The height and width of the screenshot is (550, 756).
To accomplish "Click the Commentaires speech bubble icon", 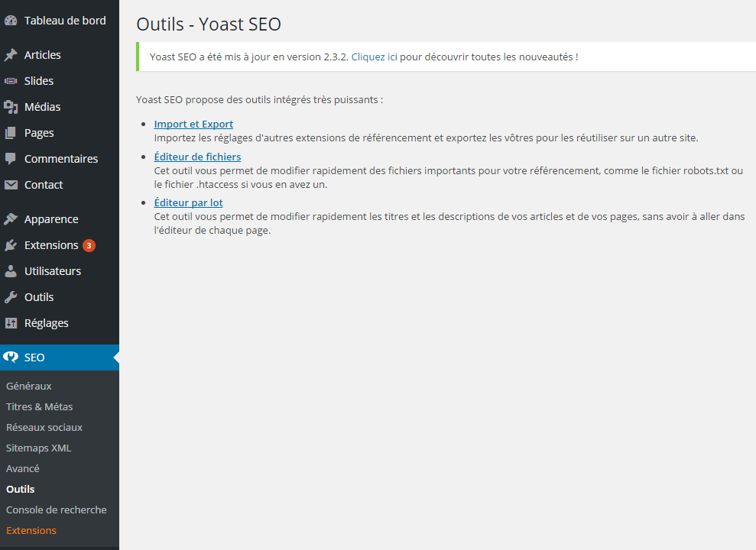I will click(11, 159).
